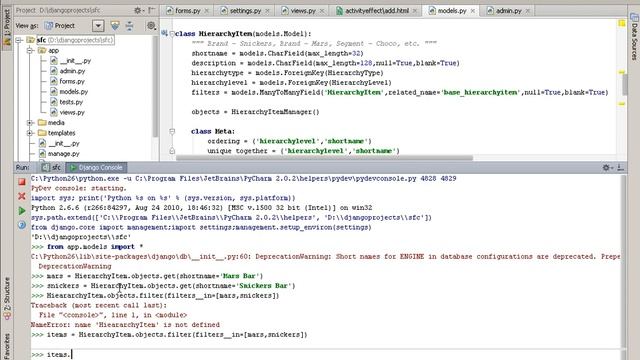
Task: Collapse all nodes in project tree
Action: [129, 26]
